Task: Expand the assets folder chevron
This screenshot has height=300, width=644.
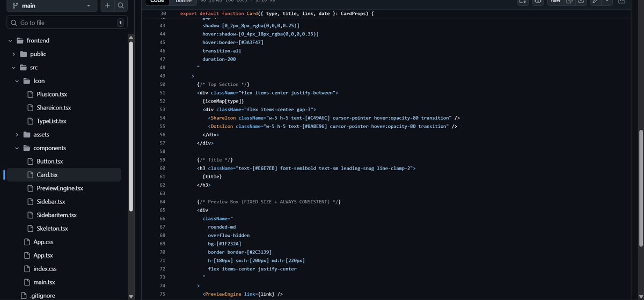Action: tap(17, 135)
